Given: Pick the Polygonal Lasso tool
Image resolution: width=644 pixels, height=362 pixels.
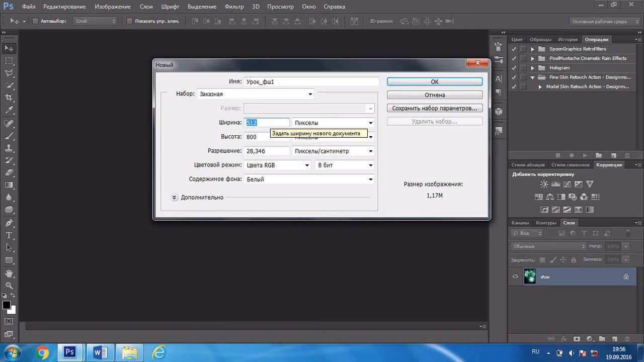Looking at the screenshot, I should tap(9, 73).
